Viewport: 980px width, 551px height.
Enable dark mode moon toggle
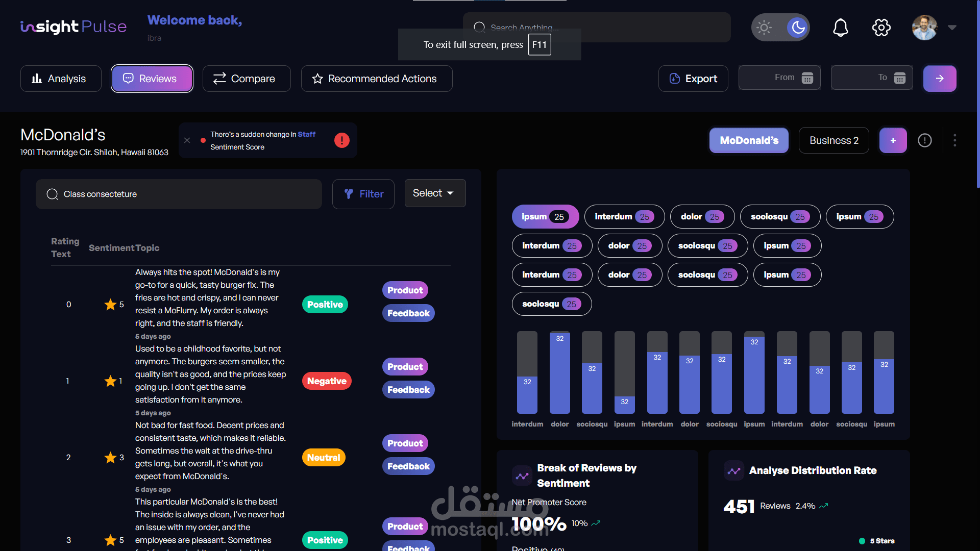pos(798,28)
